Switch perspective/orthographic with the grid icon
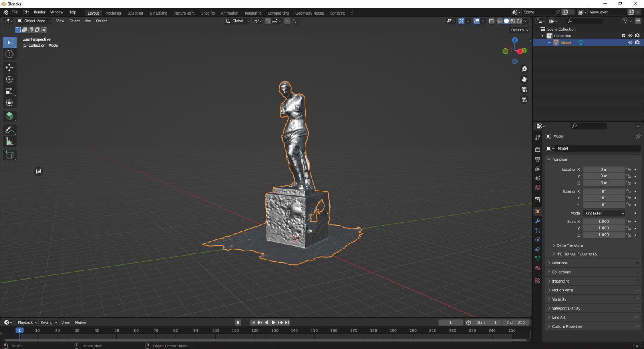Image resolution: width=644 pixels, height=349 pixels. tap(524, 100)
